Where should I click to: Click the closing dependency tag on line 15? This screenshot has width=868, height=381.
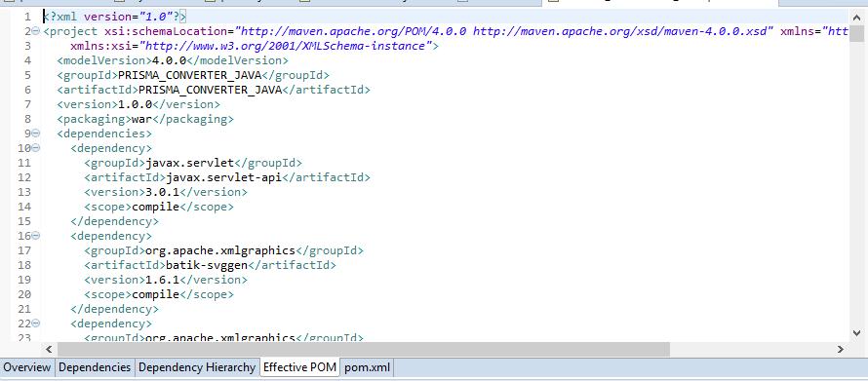tap(114, 221)
